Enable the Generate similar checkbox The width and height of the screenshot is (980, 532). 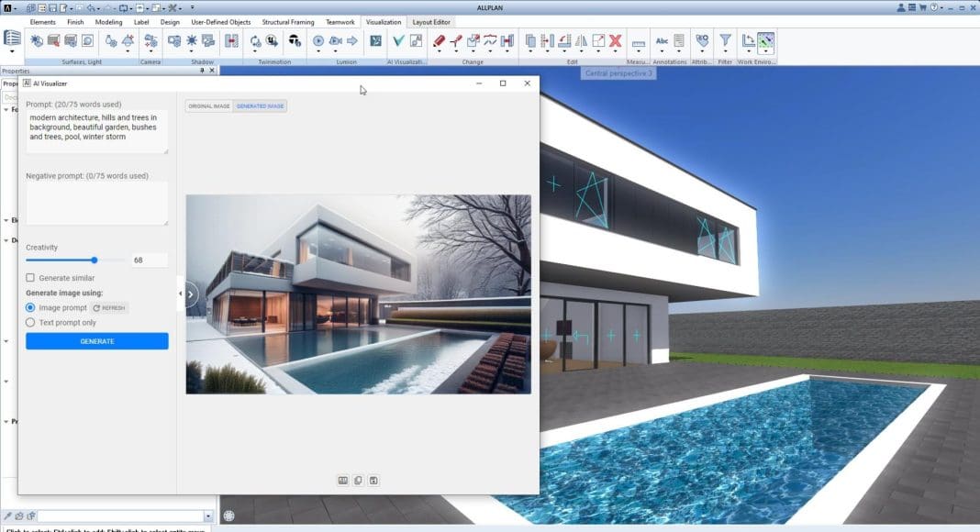click(x=30, y=278)
